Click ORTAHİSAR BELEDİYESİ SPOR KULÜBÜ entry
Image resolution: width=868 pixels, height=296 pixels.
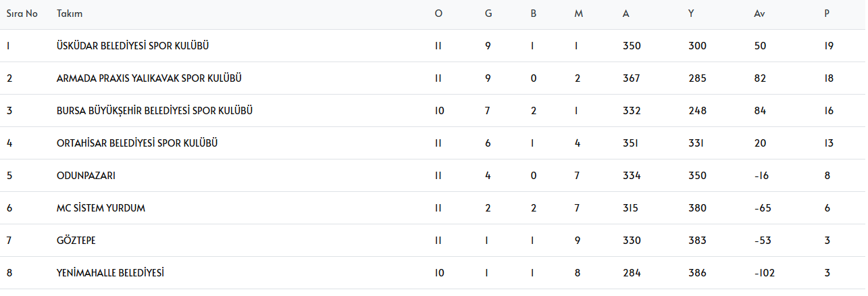coord(137,143)
